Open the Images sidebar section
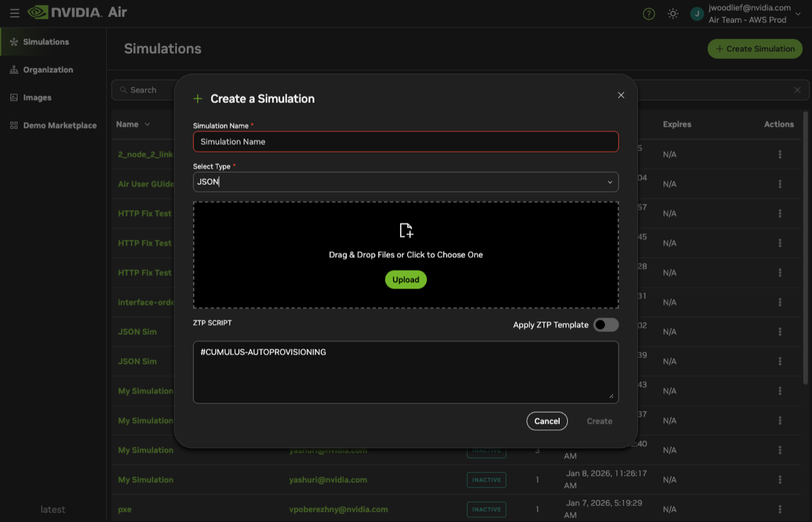The height and width of the screenshot is (522, 812). tap(37, 97)
